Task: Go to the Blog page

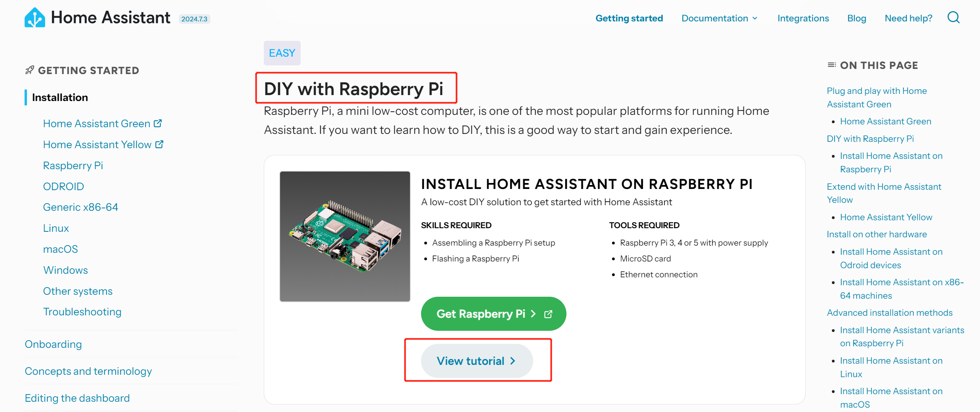Action: (x=856, y=18)
